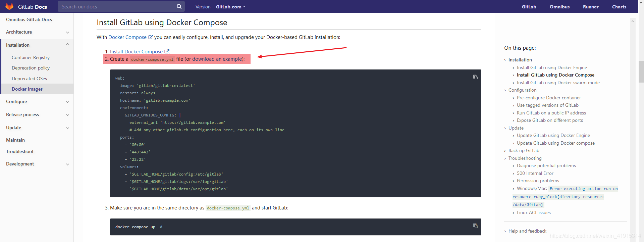Image resolution: width=644 pixels, height=242 pixels.
Task: Click the scroll-up arrow above contents panel
Action: click(633, 21)
